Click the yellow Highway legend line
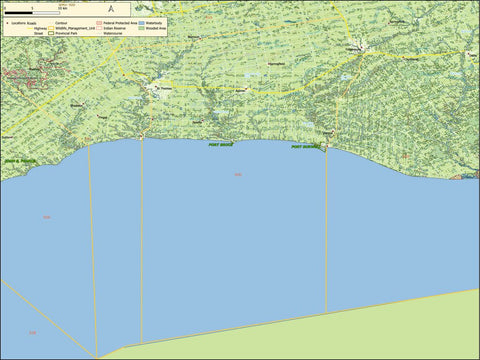Screen dimensions: 480x360 coord(30,28)
